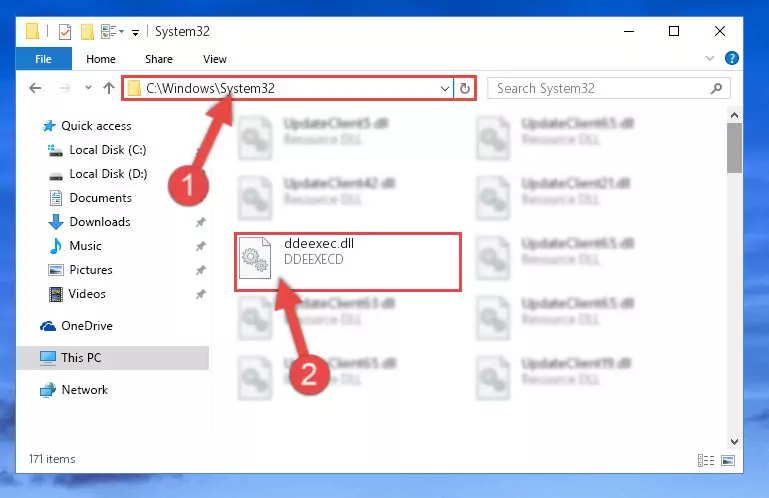Screen dimensions: 769x498
Task: Switch to Details view layout icon
Action: coord(706,460)
